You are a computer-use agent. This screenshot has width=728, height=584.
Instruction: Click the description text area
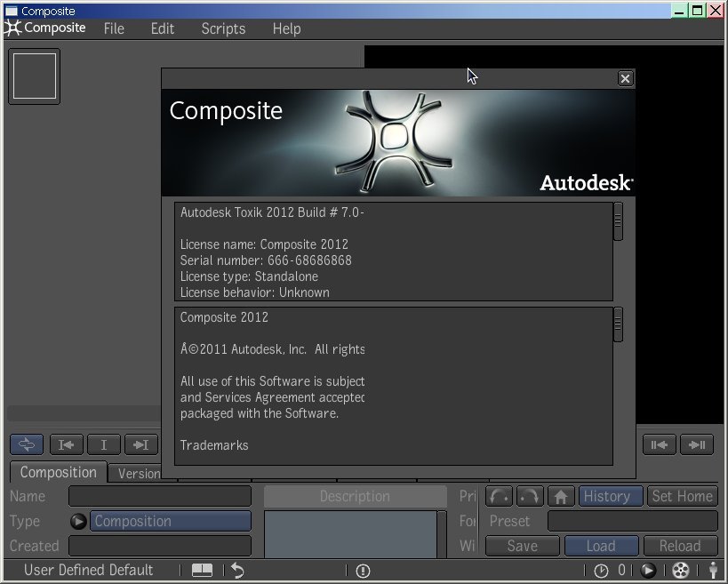click(350, 534)
